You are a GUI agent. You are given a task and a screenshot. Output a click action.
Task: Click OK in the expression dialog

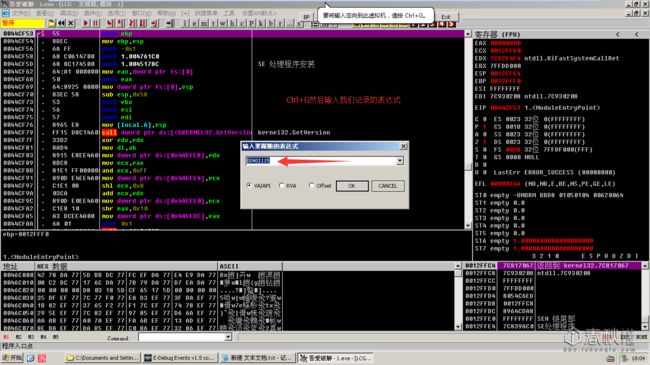pos(352,186)
